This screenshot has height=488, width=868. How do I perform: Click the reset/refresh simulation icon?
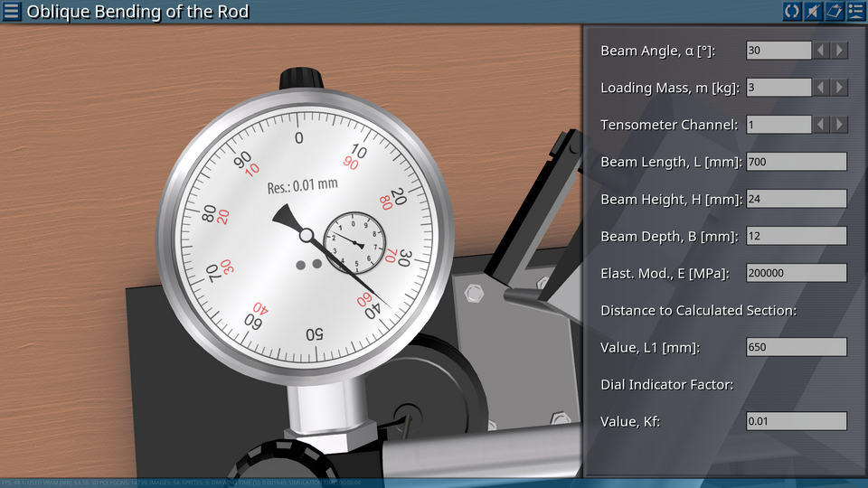coord(792,11)
